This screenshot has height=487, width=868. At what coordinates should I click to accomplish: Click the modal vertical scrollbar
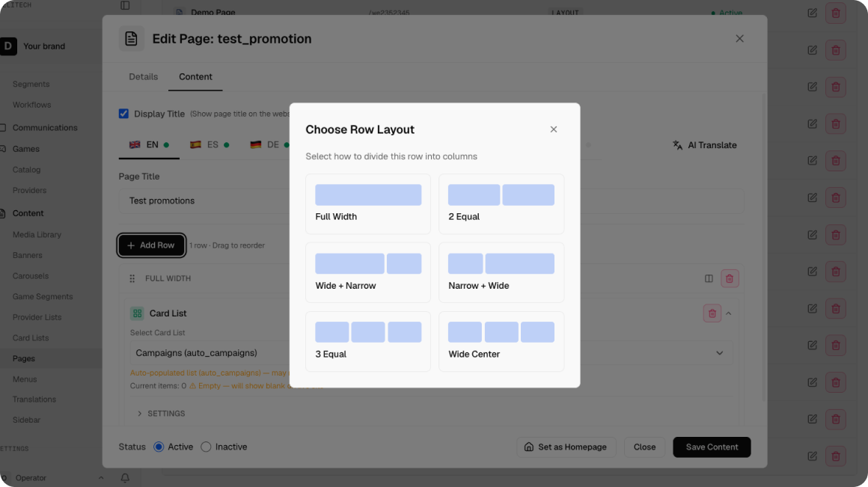click(x=764, y=246)
